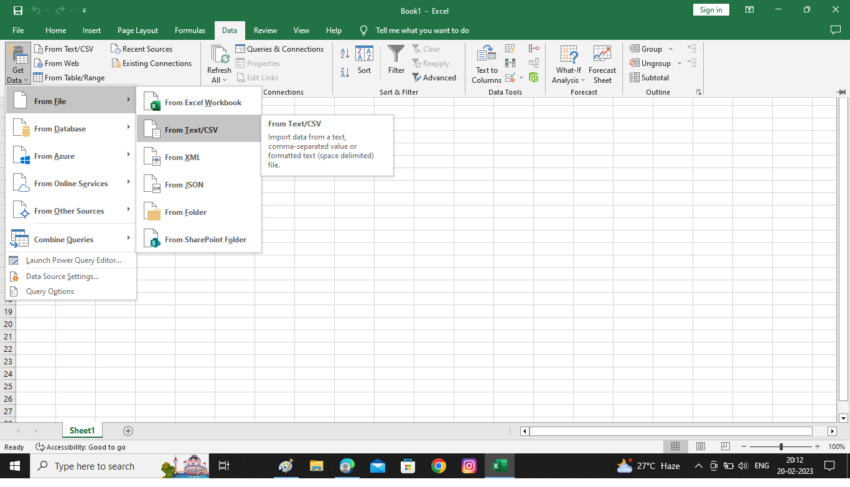Select the Sheet1 tab
850x487 pixels.
82,431
